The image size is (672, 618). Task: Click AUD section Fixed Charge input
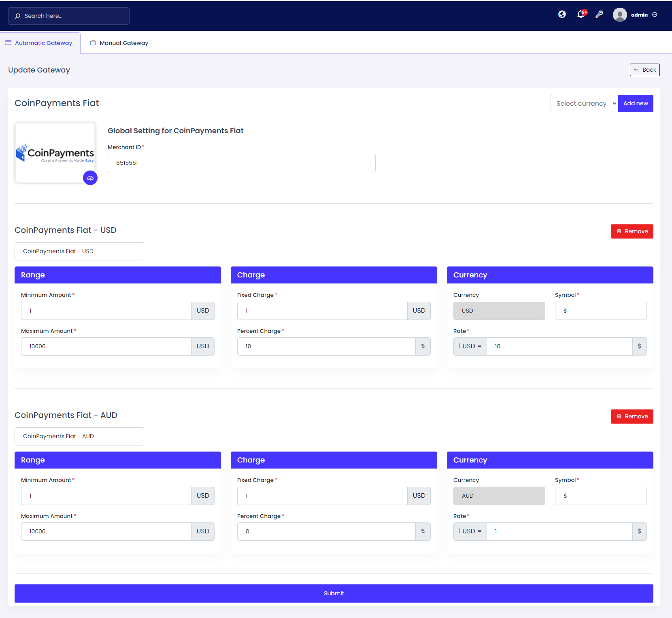coord(322,496)
